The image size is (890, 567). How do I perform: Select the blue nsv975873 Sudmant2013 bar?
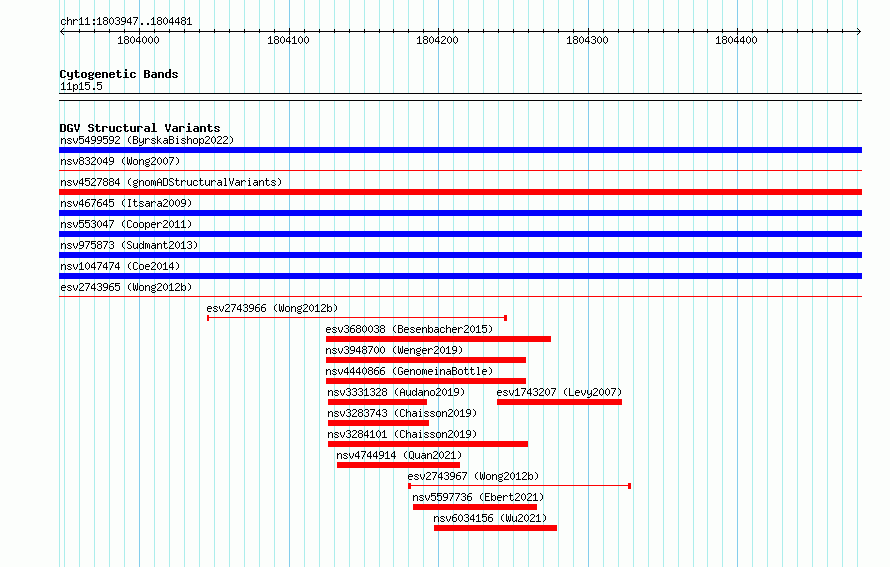pyautogui.click(x=460, y=255)
